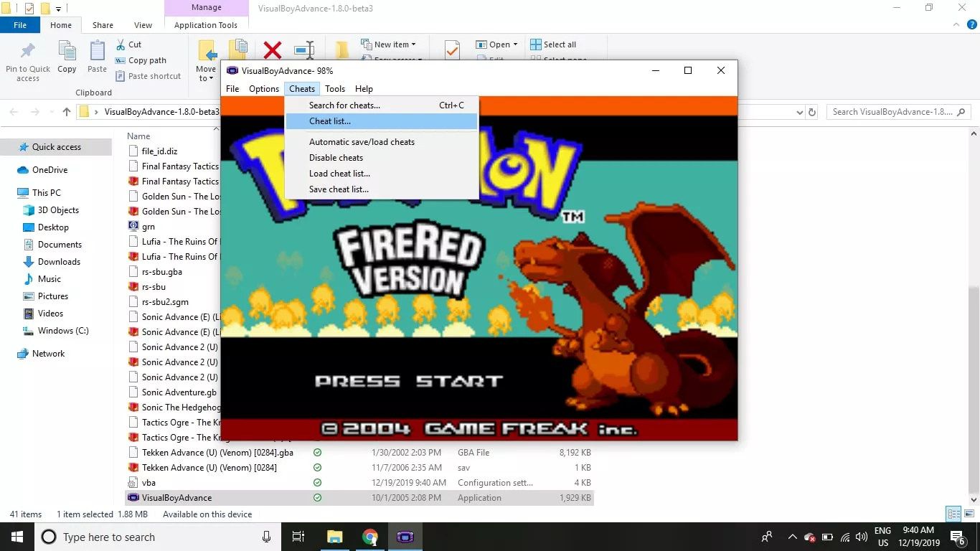Open New item dropdown in ribbon
Screen dimensions: 980x551
coord(388,44)
